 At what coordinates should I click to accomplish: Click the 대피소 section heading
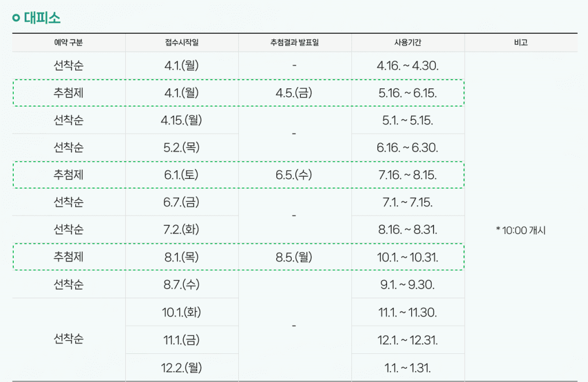pyautogui.click(x=42, y=18)
